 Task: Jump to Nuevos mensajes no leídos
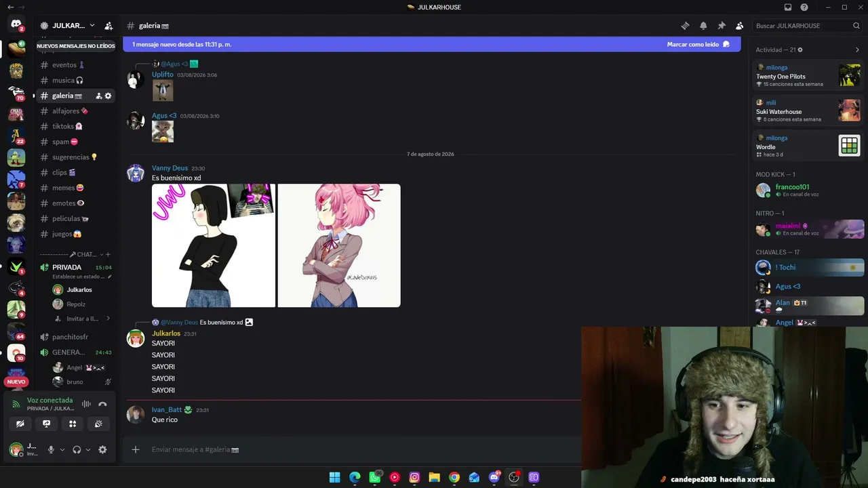pyautogui.click(x=76, y=46)
